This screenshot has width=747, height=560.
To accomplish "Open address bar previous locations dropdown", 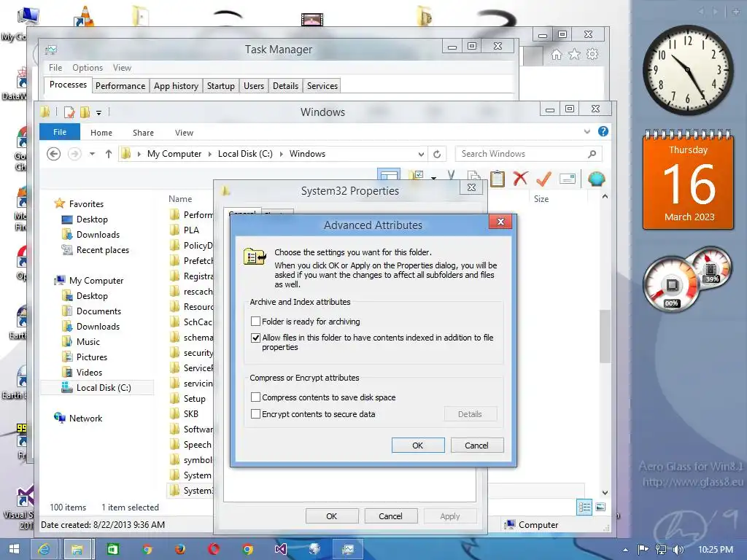I will (421, 155).
